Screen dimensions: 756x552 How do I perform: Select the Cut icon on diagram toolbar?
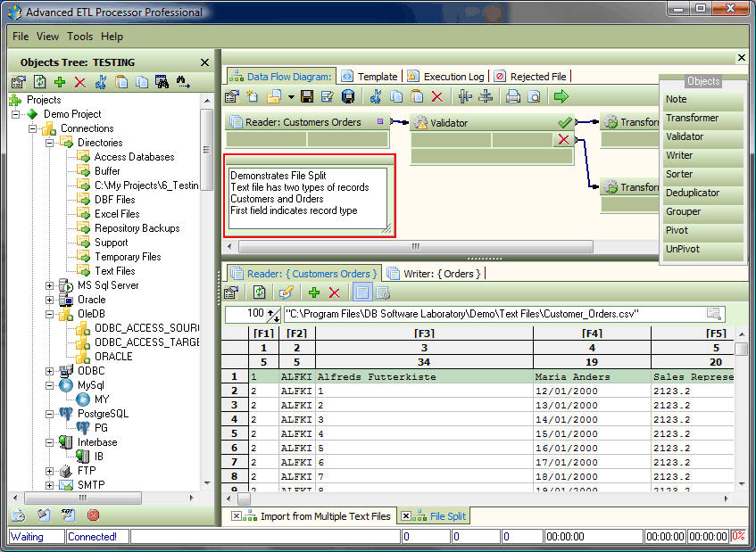click(374, 96)
